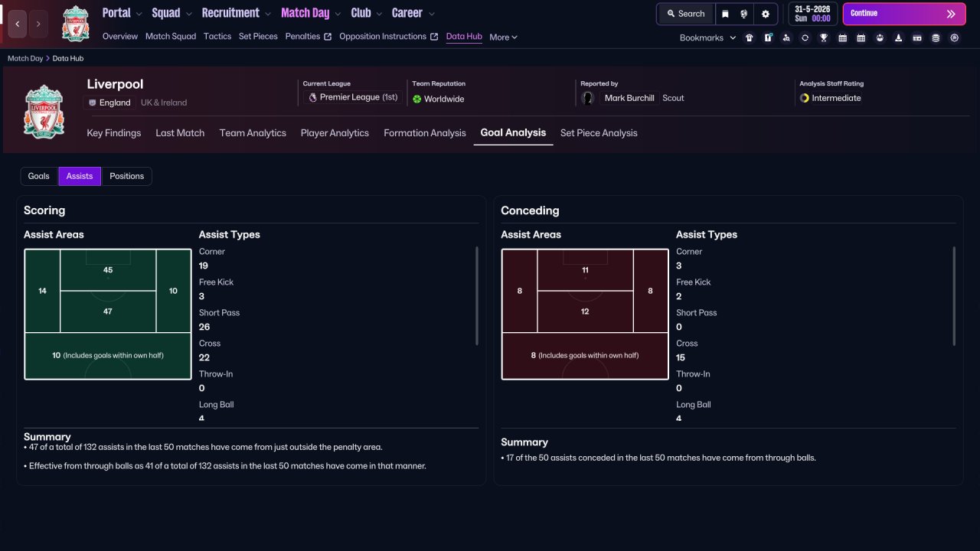Click the calendar icon left of the faces icon
The width and height of the screenshot is (980, 551).
pyautogui.click(x=861, y=37)
